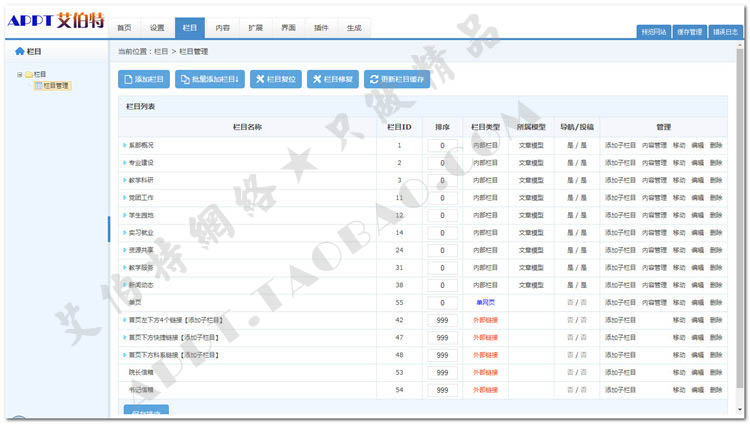
Task: Click 移动 in the ID 48 row
Action: pos(679,355)
